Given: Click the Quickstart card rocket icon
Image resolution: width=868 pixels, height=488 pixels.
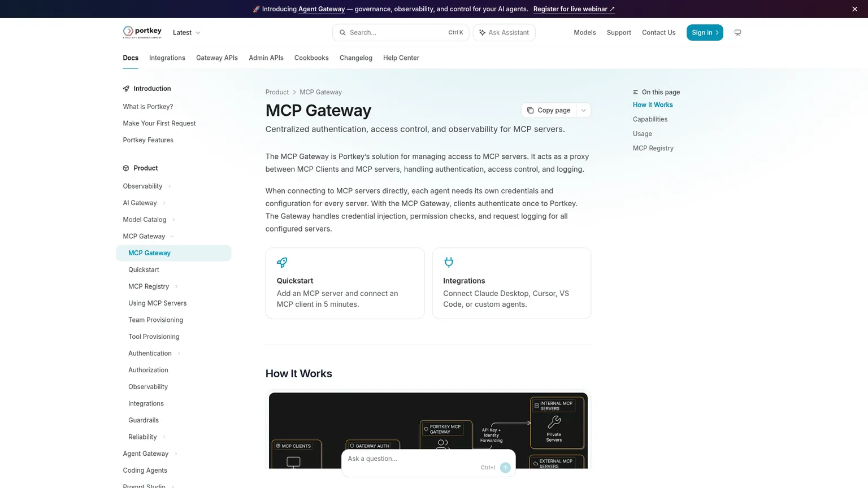Looking at the screenshot, I should (x=282, y=262).
